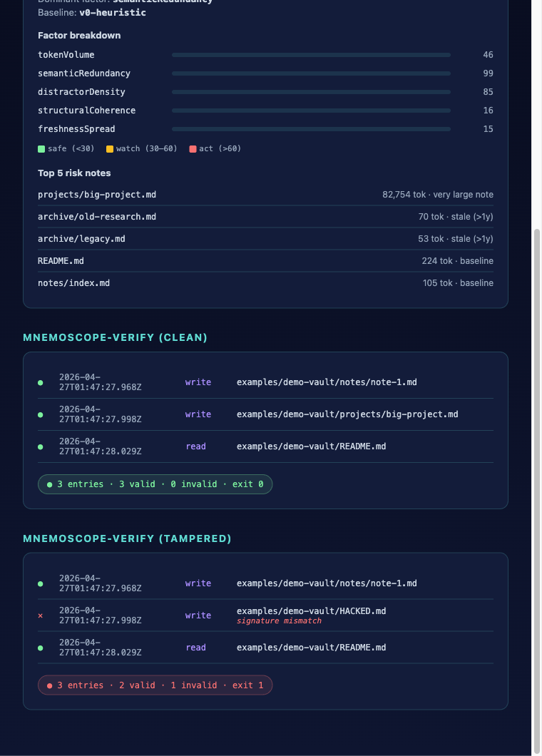Click the clean summary badge showing exit 0
Viewport: 542px width, 756px height.
(x=155, y=484)
